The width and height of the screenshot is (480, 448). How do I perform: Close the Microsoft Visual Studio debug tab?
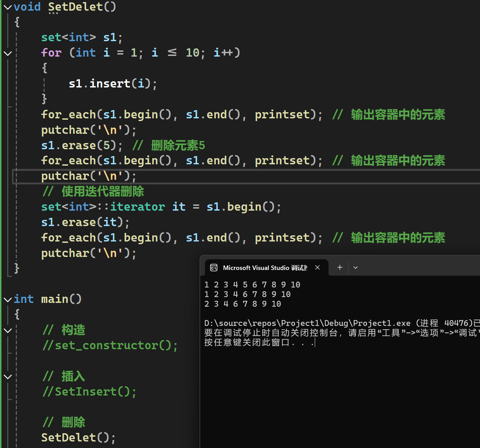tap(317, 268)
